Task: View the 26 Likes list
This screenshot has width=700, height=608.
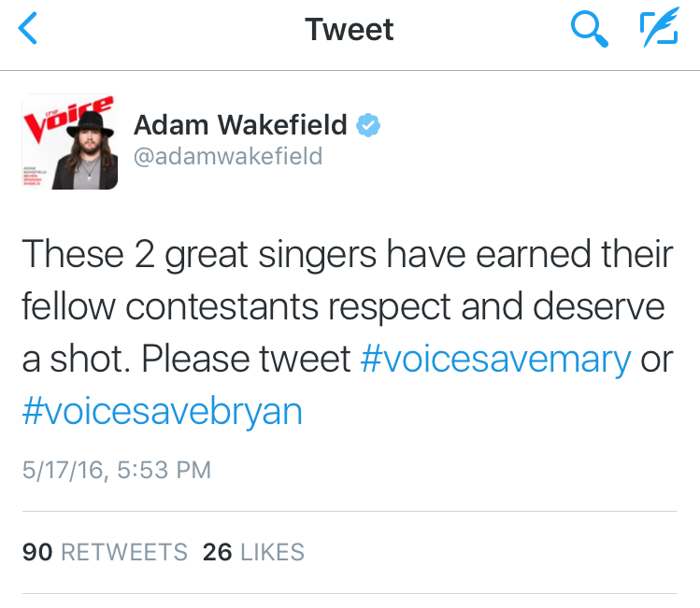Action: coord(253,552)
